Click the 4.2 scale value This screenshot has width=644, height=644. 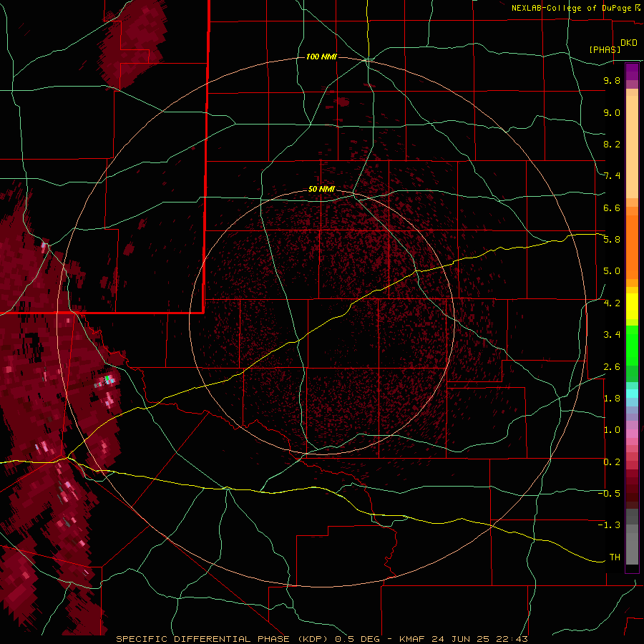pyautogui.click(x=612, y=303)
